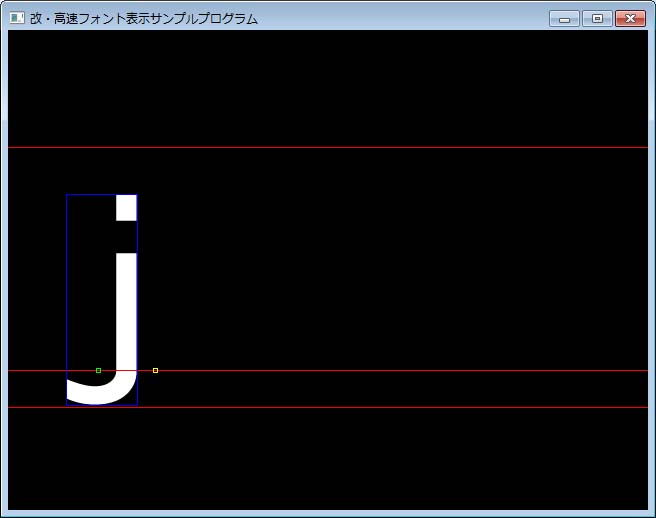Click the rendered white letter j glyph
Viewport: 656px width, 518px height.
tap(126, 300)
